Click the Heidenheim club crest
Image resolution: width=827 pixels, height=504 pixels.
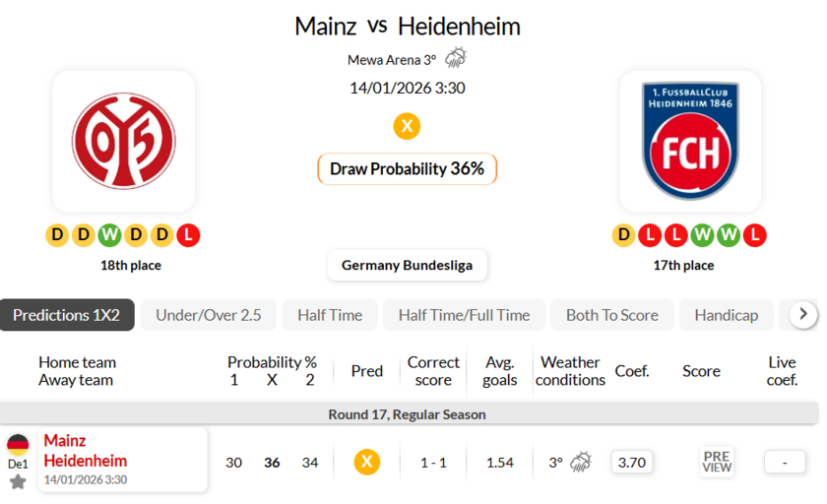click(x=690, y=141)
